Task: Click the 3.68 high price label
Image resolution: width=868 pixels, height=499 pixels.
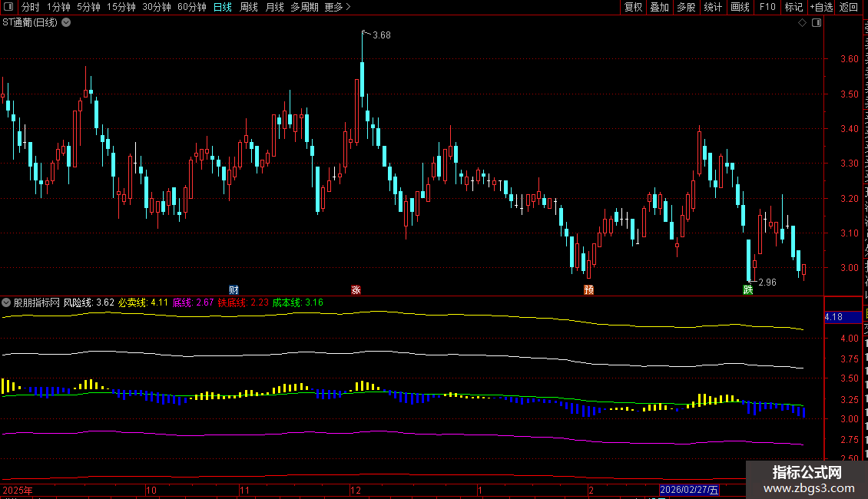Action: 382,35
